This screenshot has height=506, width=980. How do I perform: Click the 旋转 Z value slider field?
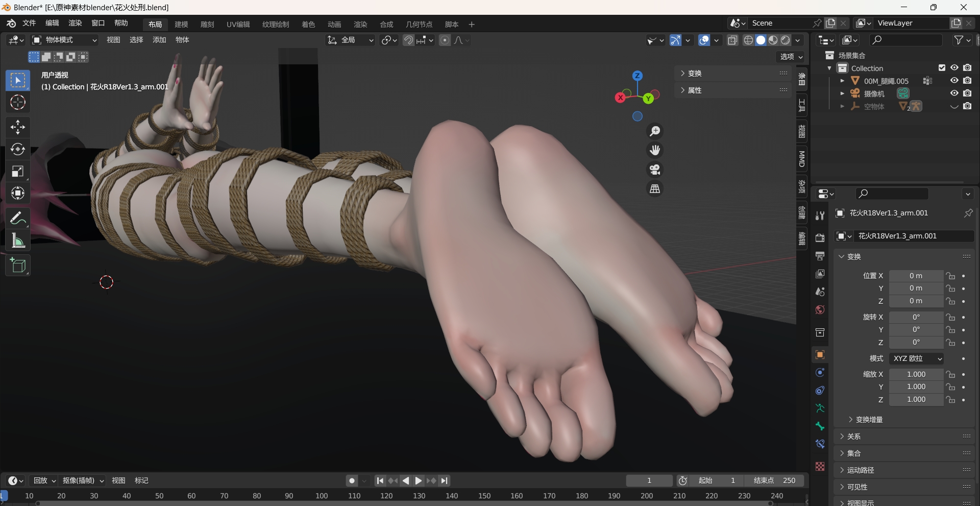pos(916,343)
